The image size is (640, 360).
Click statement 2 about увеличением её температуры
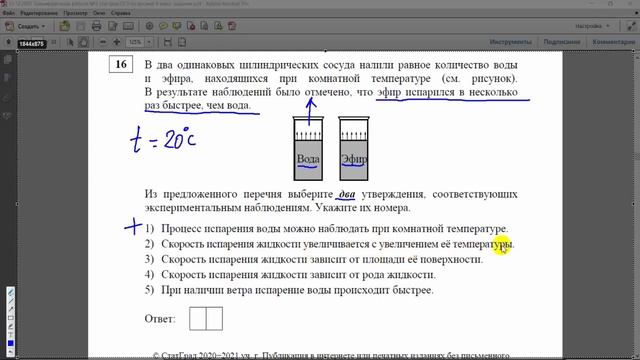click(x=330, y=244)
